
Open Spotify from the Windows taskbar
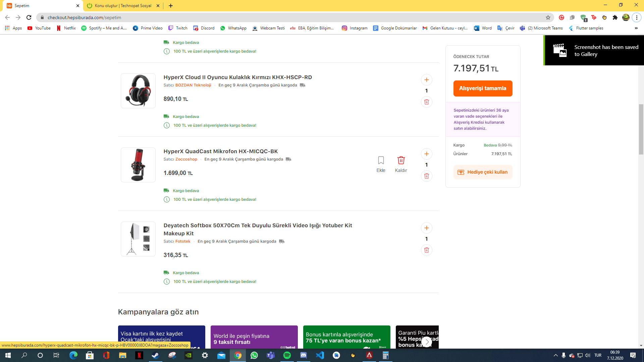click(x=287, y=355)
